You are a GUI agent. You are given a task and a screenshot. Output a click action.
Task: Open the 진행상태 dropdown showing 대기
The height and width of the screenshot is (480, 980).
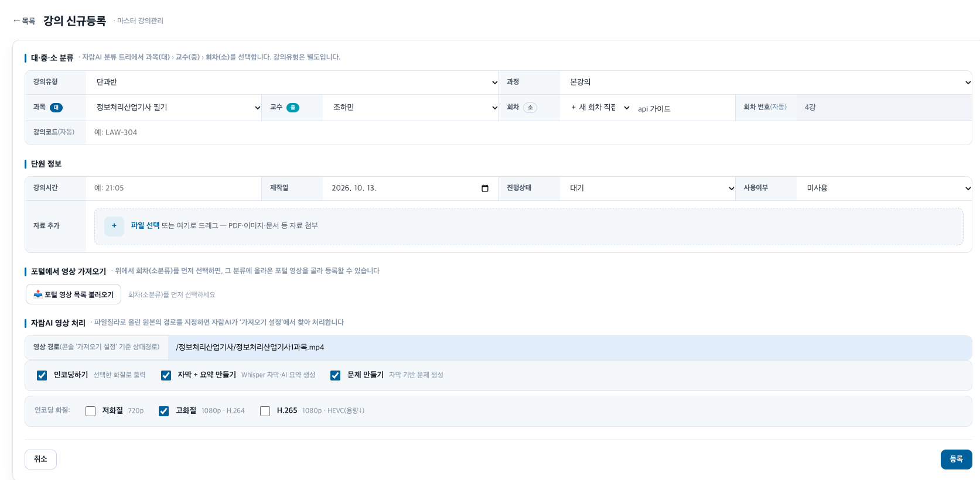(647, 188)
